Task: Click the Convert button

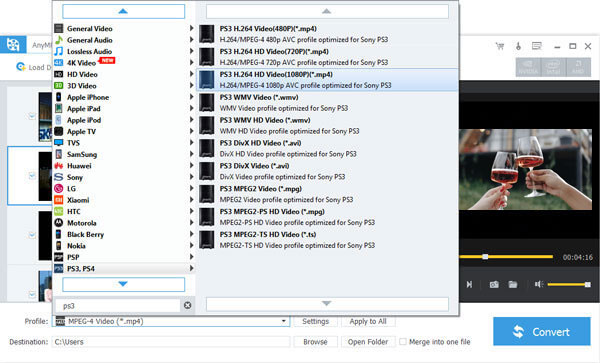Action: coord(541,331)
